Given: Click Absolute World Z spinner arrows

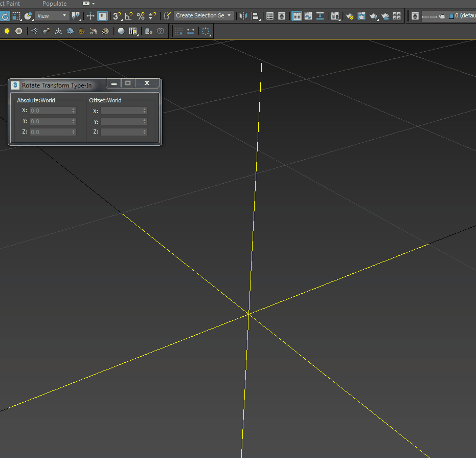Looking at the screenshot, I should pyautogui.click(x=74, y=132).
